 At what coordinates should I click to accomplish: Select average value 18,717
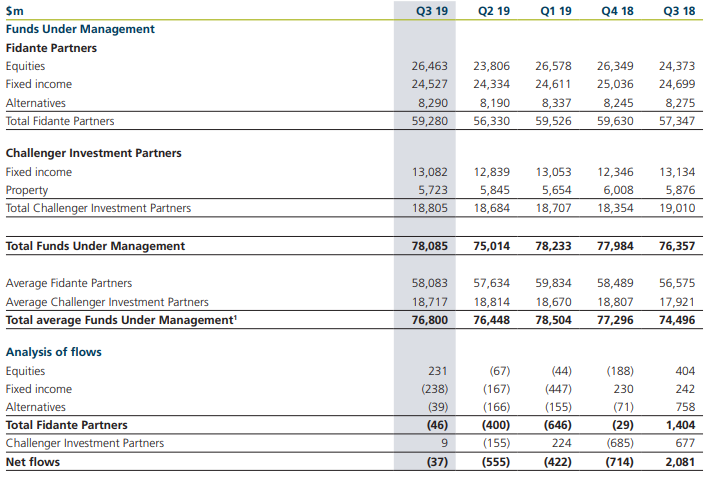click(429, 302)
